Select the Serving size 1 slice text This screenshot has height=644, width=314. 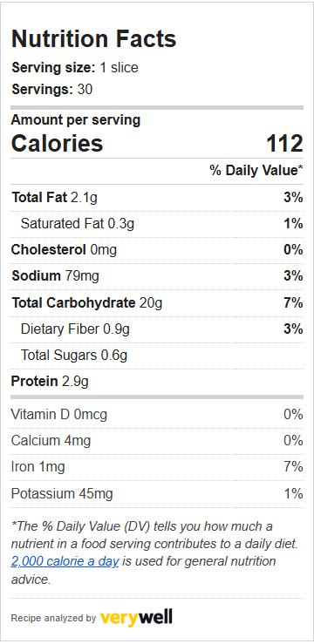(x=75, y=67)
